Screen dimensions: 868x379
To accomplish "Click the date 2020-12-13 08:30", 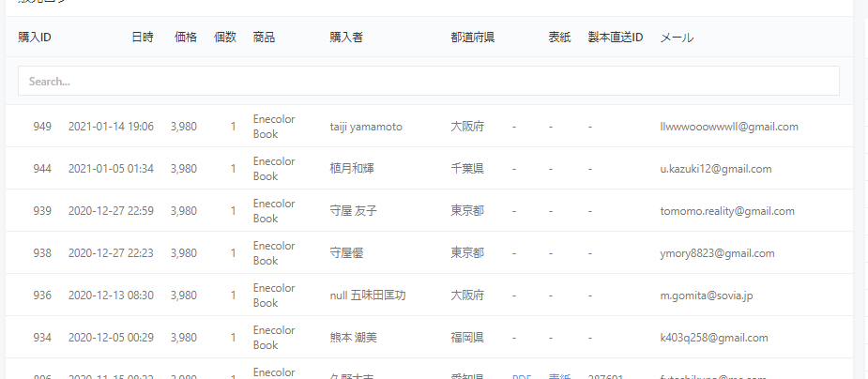I will [111, 296].
